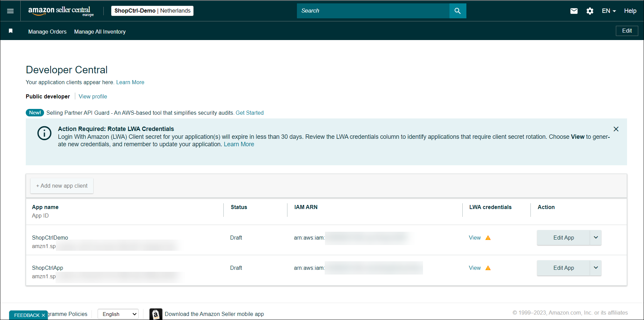Open Manage All Inventory
This screenshot has height=320, width=644.
coord(100,32)
